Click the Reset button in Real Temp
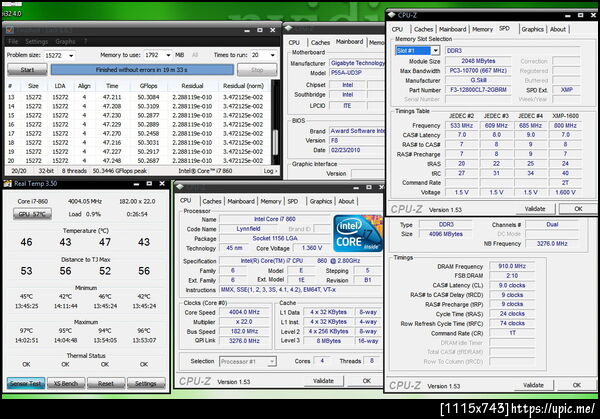Screen dimensions: 600x419 click(x=106, y=383)
